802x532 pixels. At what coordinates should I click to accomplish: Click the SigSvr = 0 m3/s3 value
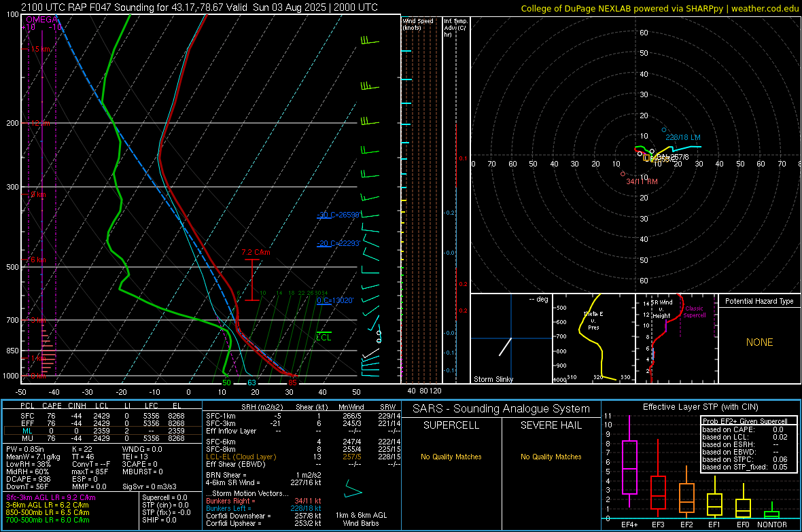coord(150,486)
